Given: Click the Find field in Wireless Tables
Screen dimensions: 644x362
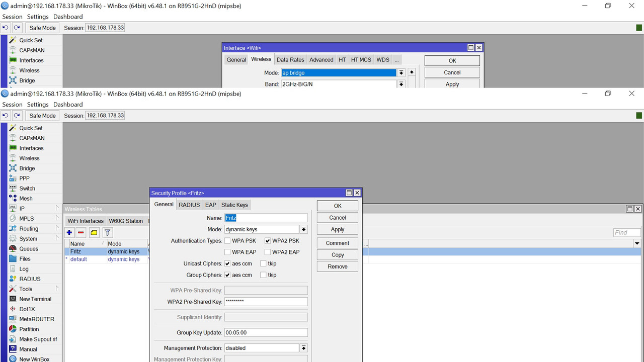Looking at the screenshot, I should point(627,232).
